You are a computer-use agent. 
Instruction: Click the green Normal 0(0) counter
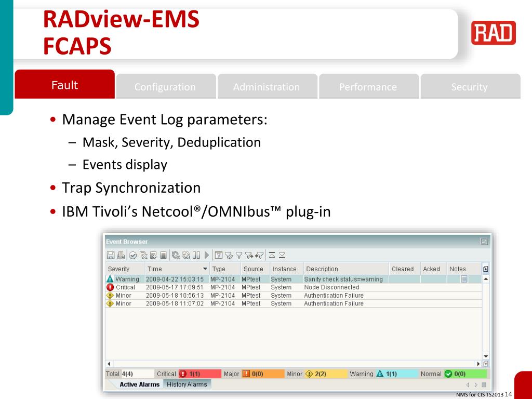click(465, 374)
